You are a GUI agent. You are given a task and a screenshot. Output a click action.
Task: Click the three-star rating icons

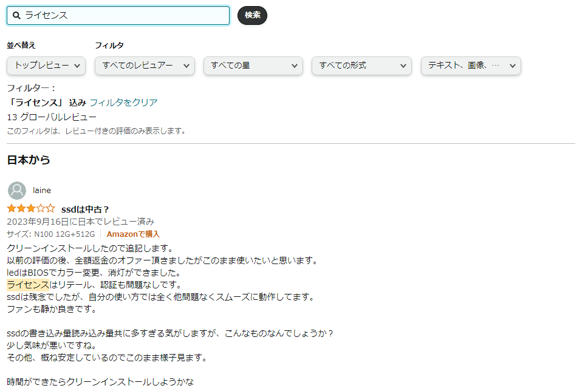31,209
